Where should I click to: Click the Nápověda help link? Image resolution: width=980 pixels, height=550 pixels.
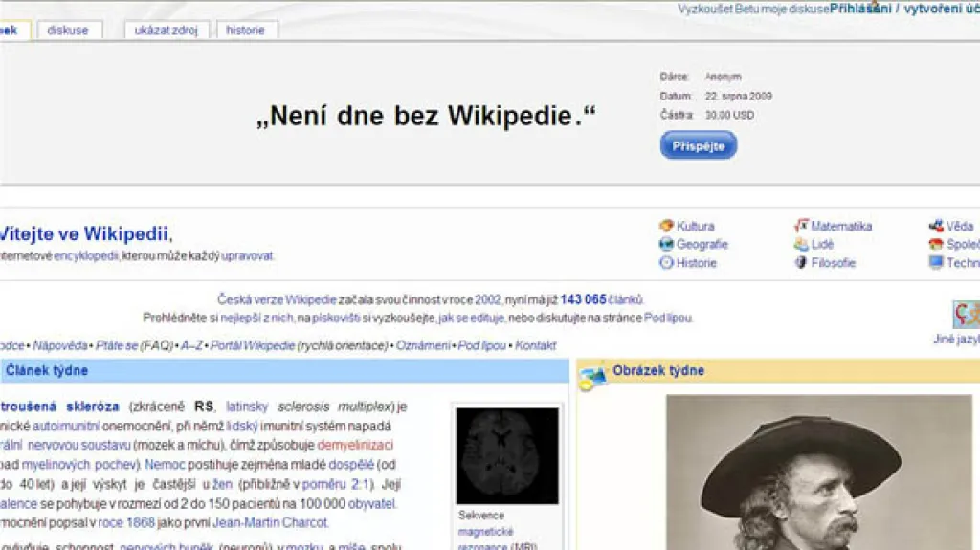(x=60, y=345)
